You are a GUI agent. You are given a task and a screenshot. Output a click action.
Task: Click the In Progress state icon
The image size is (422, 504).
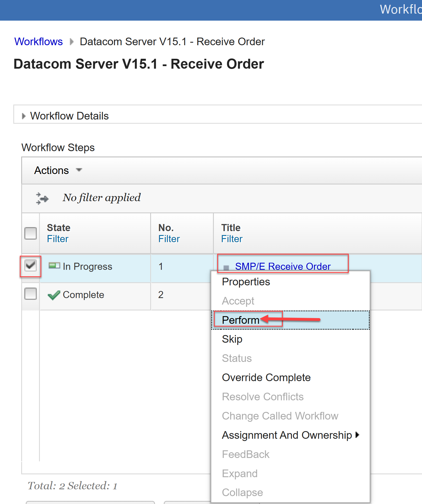pyautogui.click(x=54, y=266)
